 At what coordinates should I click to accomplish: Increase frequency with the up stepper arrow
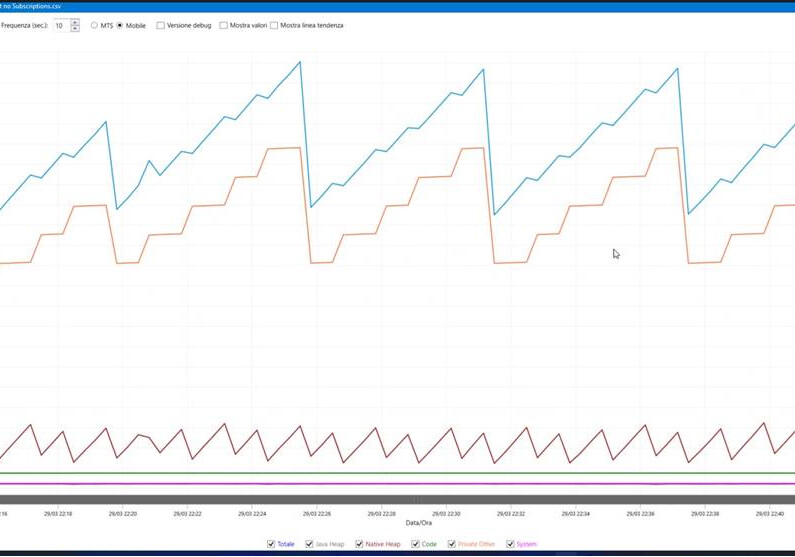tap(75, 22)
